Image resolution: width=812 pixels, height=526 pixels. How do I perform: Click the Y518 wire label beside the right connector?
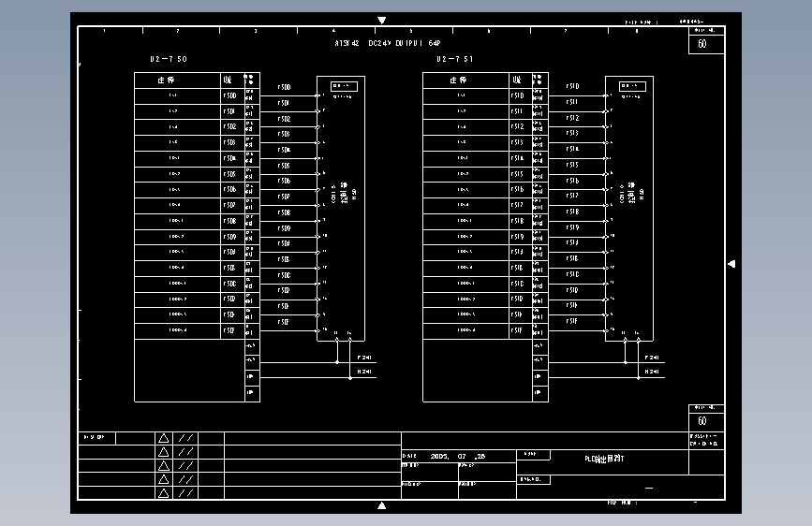(x=573, y=212)
